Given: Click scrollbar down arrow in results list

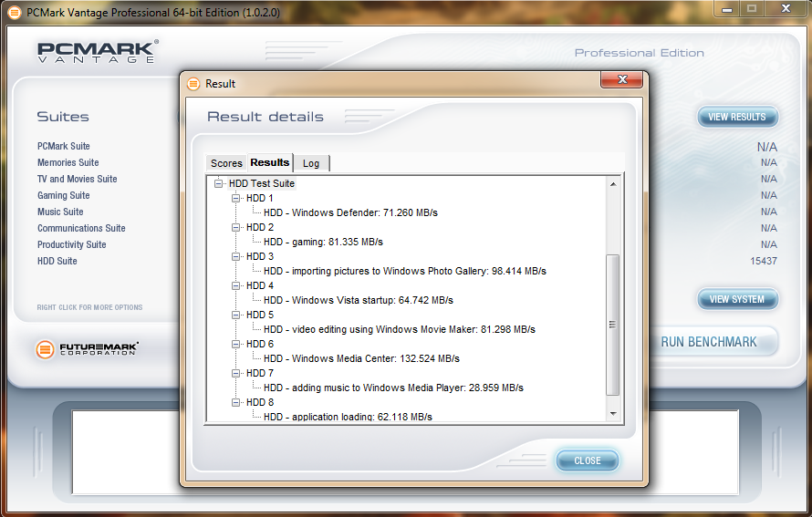Looking at the screenshot, I should coord(612,414).
